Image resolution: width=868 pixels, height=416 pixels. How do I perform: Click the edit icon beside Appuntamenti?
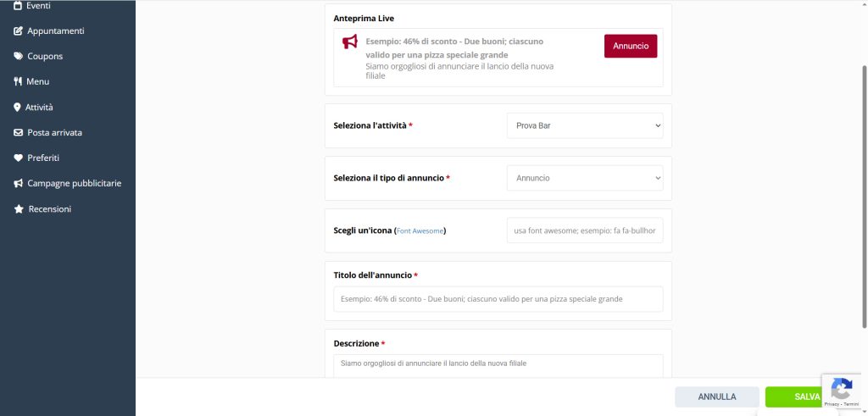pyautogui.click(x=19, y=31)
